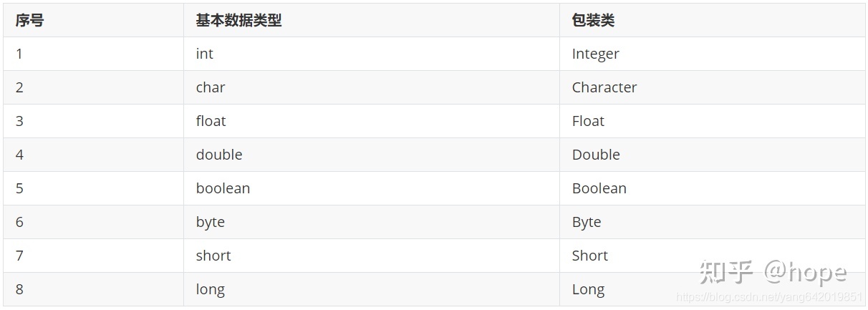The width and height of the screenshot is (868, 310).
Task: Select the long primitive cell
Action: tap(210, 289)
